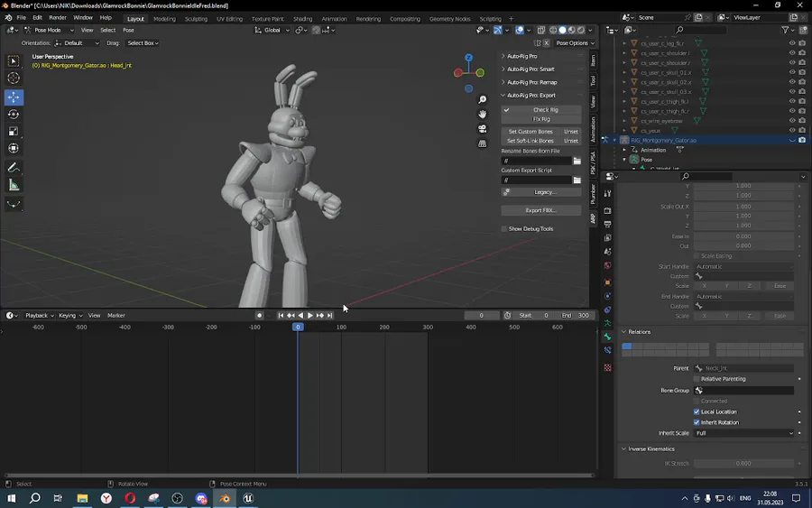Hide cs_user_c_shoulder.l with its eye icon
Viewport: 812px width, 508px height.
(x=792, y=53)
